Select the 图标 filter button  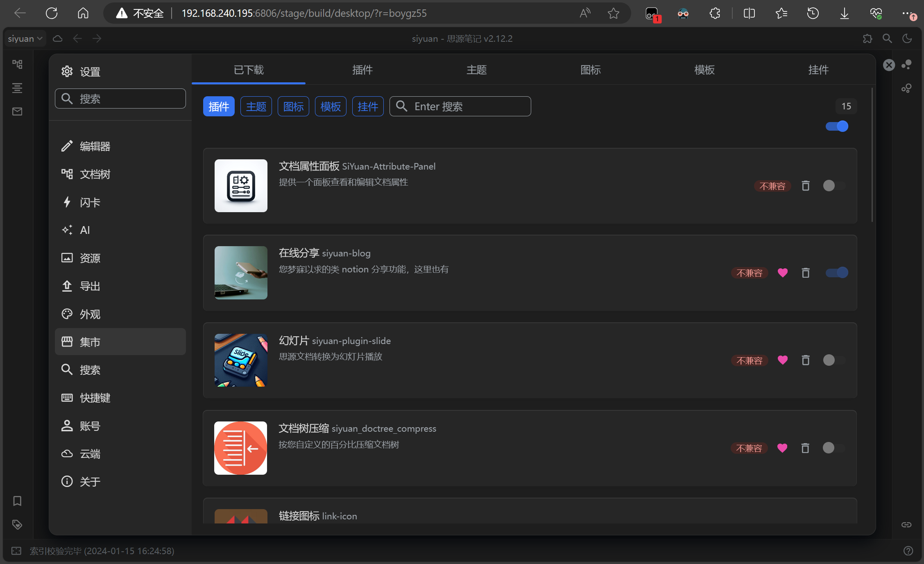(293, 106)
